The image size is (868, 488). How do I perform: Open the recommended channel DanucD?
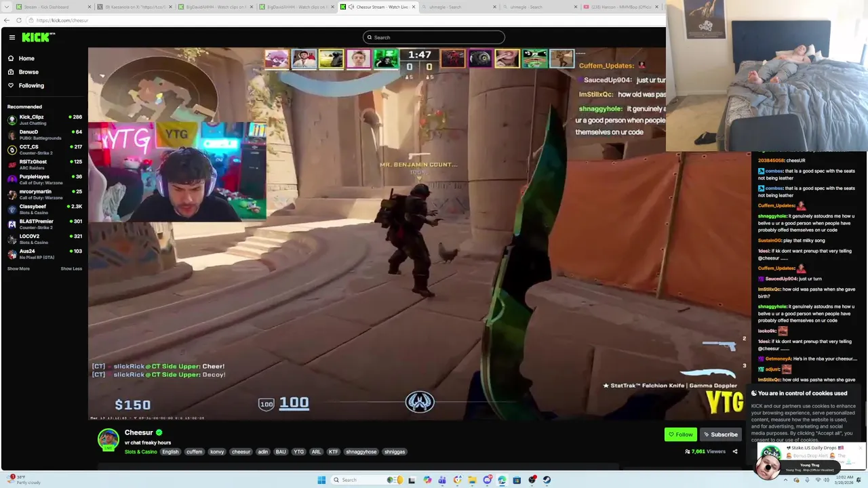43,135
